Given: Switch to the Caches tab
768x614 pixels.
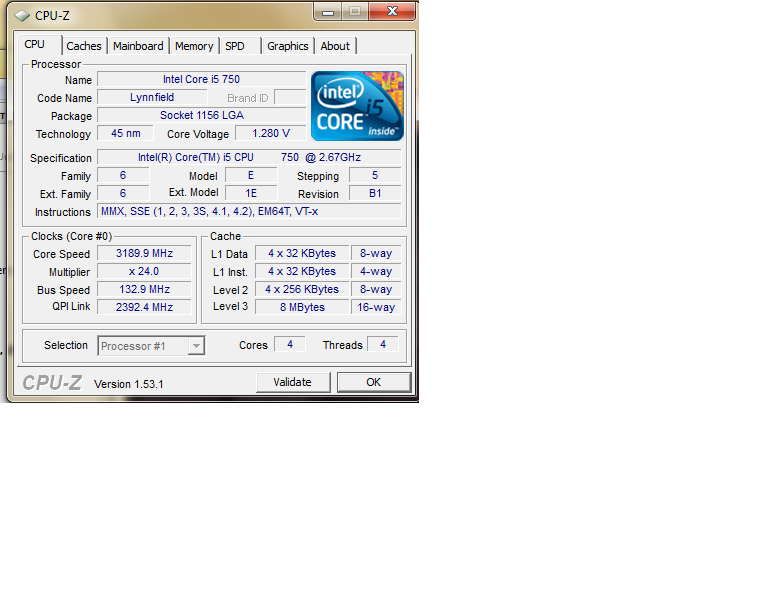Looking at the screenshot, I should coord(84,46).
